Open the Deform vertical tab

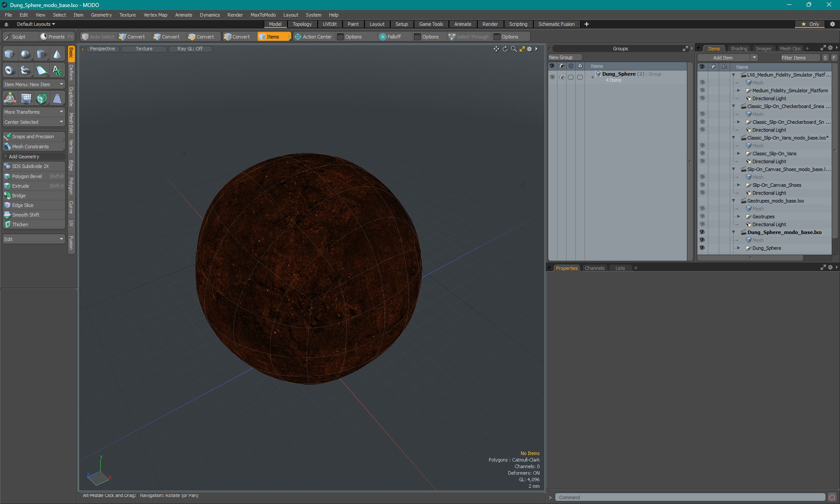click(71, 73)
